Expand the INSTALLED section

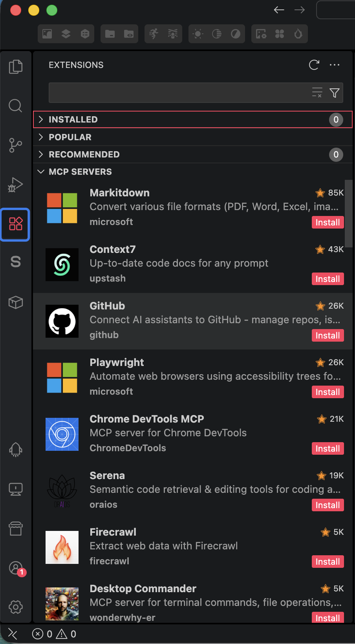coord(73,120)
